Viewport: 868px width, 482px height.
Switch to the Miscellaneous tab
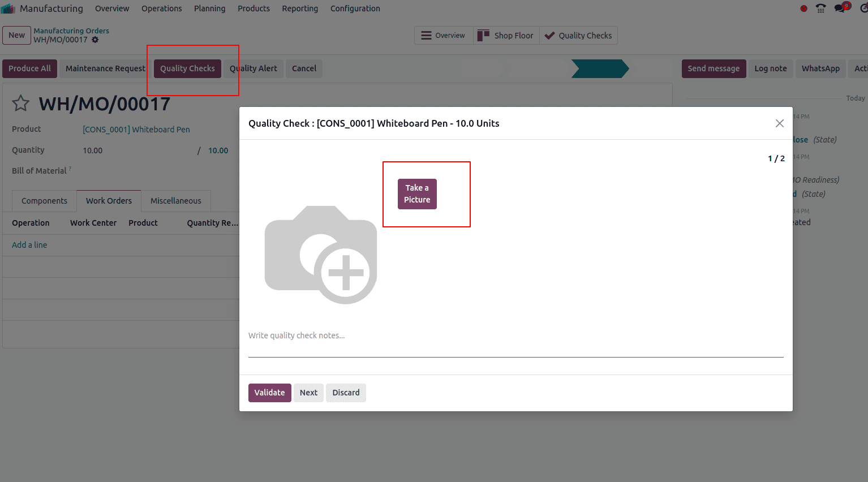(x=175, y=201)
